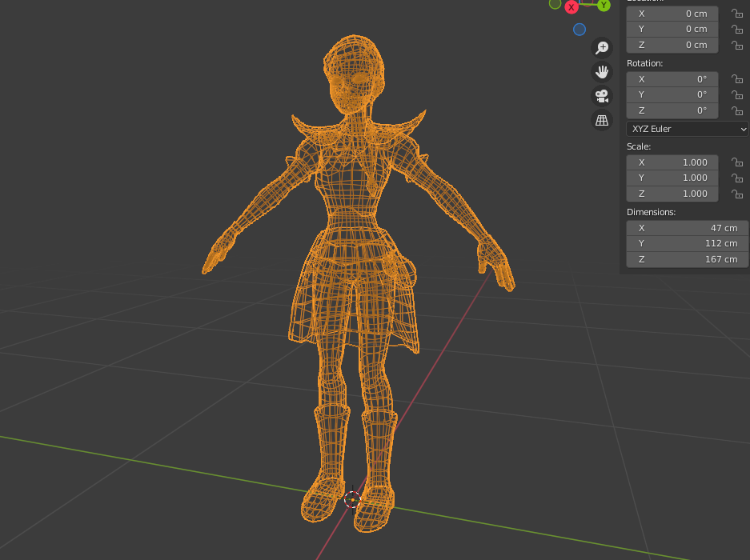Select the Rotation Z field showing 0°
The image size is (750, 560).
672,110
